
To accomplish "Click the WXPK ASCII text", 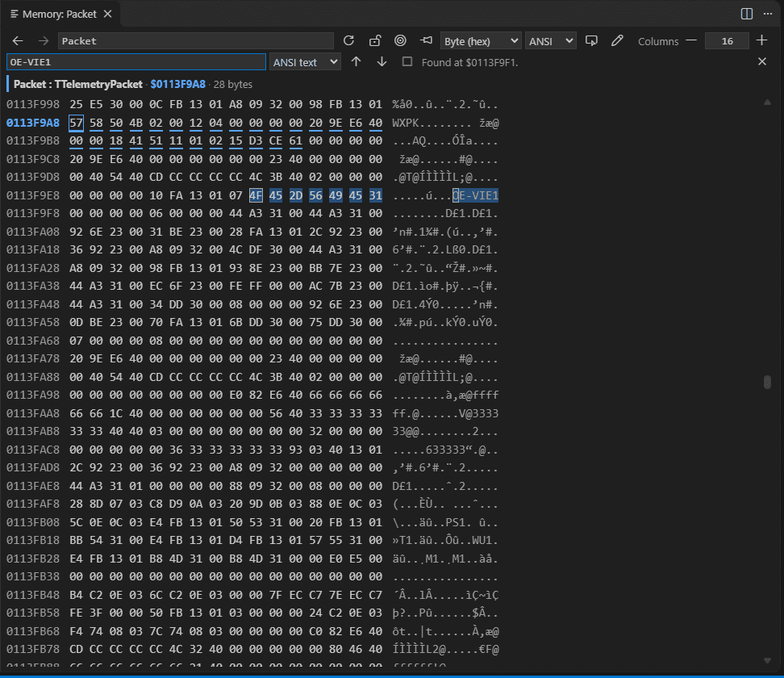I will click(406, 123).
